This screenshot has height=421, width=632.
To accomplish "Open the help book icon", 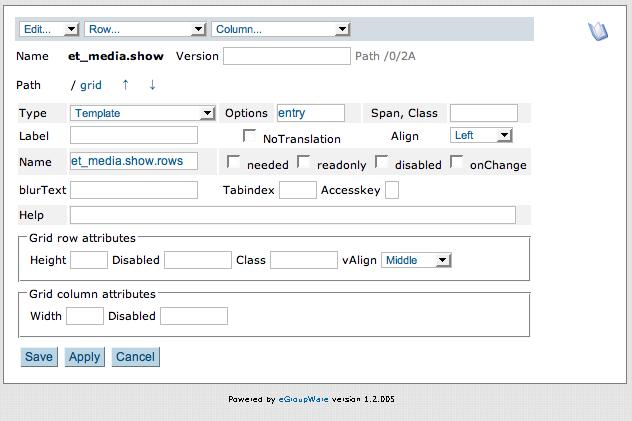I will coord(598,31).
